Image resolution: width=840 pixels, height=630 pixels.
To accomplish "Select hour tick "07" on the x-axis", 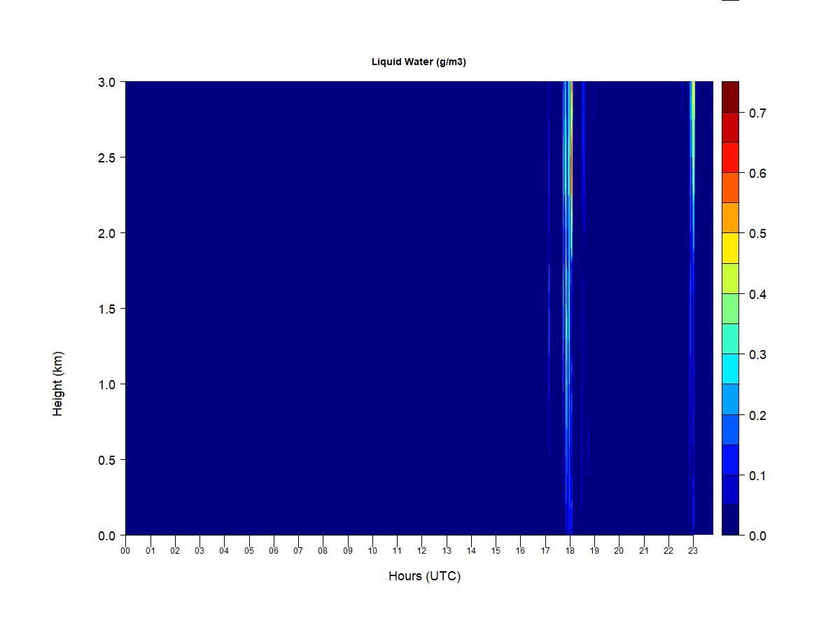I will click(298, 551).
